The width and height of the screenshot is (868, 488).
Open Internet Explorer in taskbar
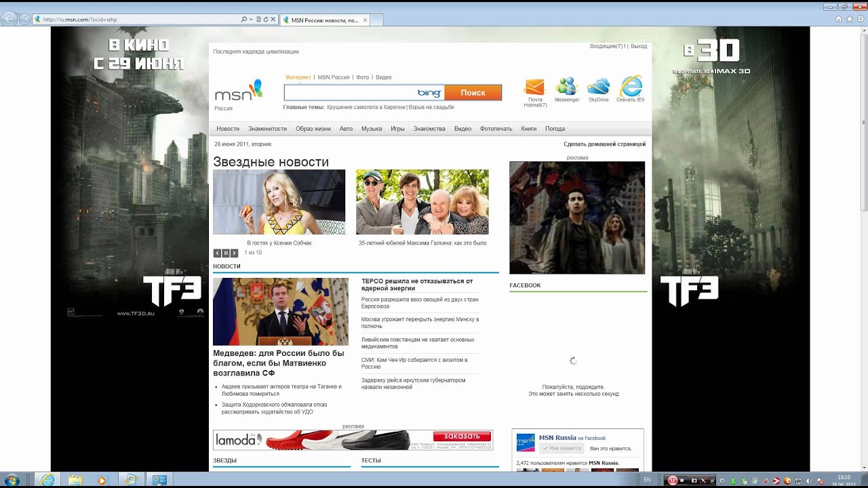pos(47,480)
